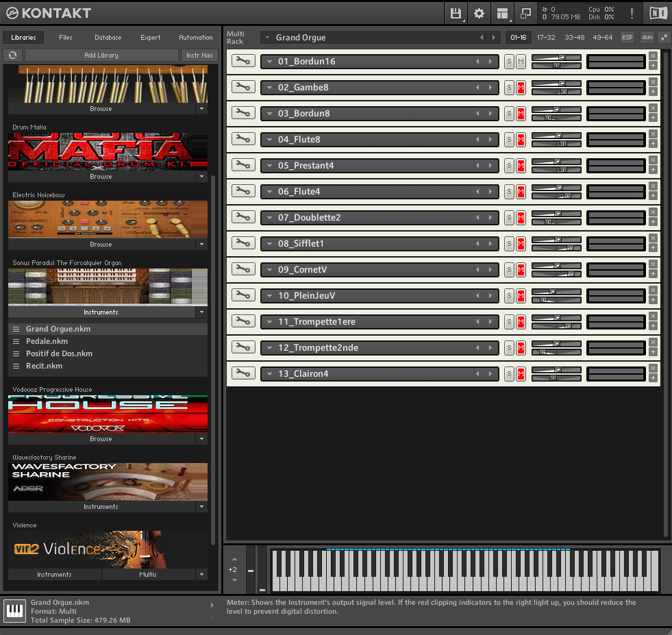Open the Grand Orgue multi dropdown
This screenshot has height=635, width=672.
pos(267,37)
